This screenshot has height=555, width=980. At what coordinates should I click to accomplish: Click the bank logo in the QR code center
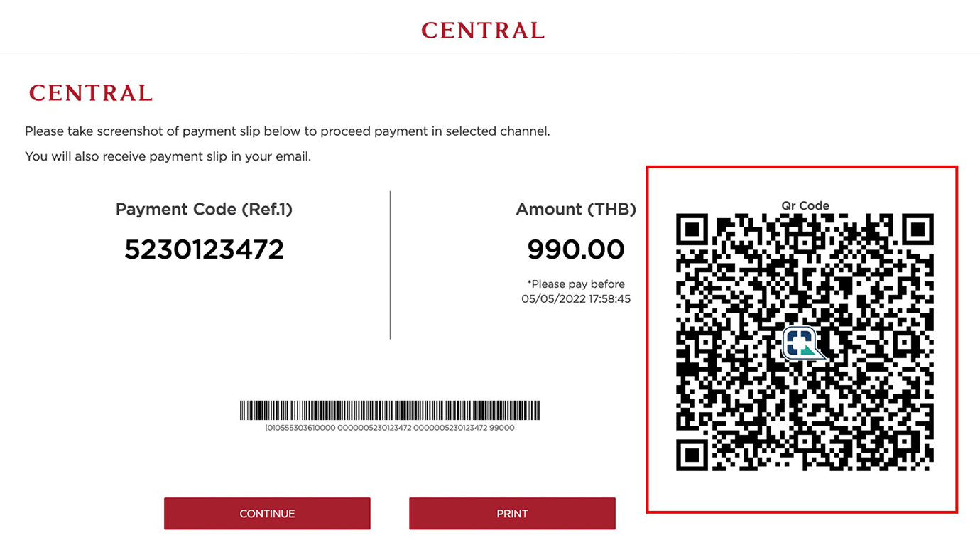point(803,343)
